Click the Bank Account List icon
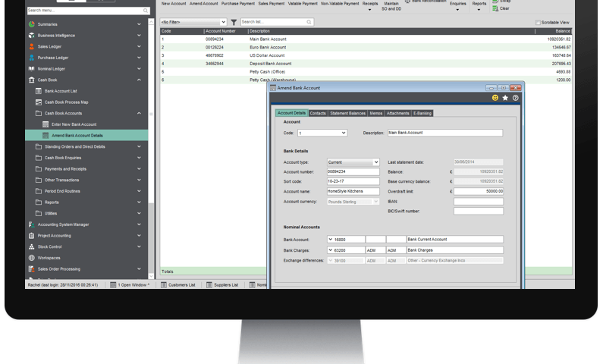The image size is (603, 364). pyautogui.click(x=39, y=91)
